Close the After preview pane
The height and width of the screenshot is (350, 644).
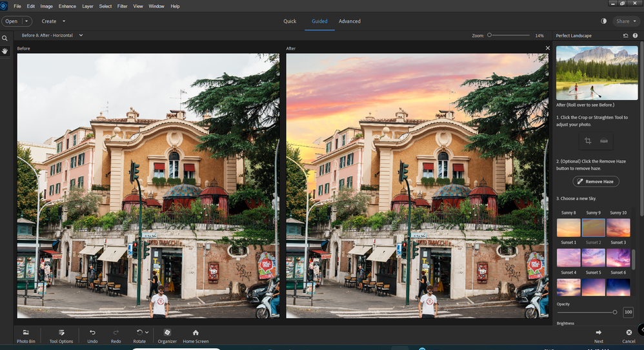point(547,48)
